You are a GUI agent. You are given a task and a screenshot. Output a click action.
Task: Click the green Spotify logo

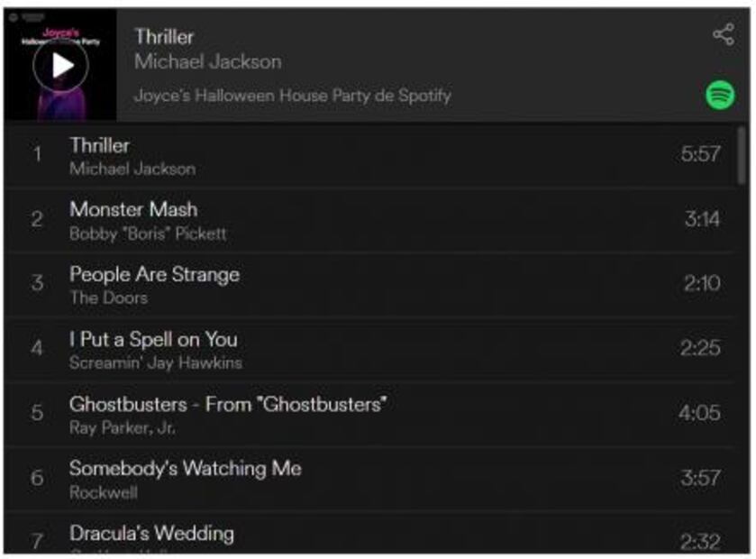pyautogui.click(x=720, y=95)
